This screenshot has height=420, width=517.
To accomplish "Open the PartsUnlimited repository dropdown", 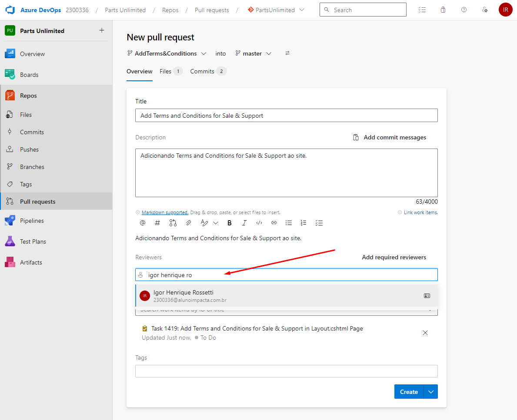I will 276,10.
